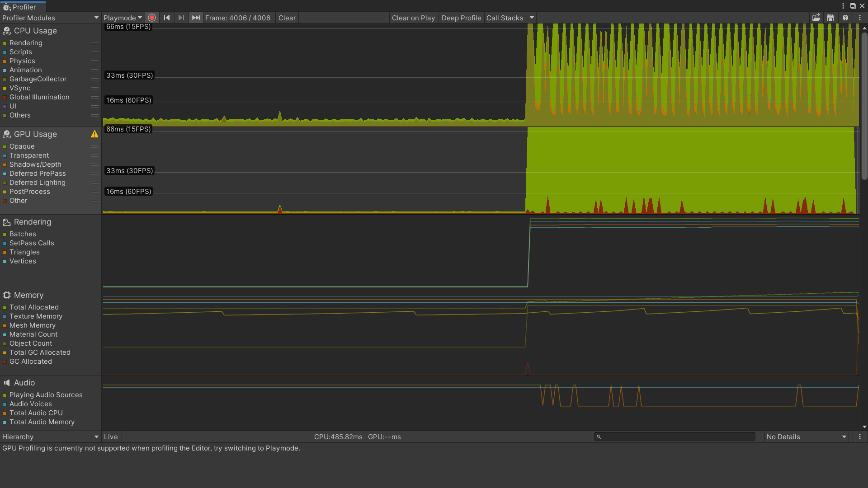Switch to the Profiler tab
The width and height of the screenshot is (868, 488).
(x=24, y=7)
